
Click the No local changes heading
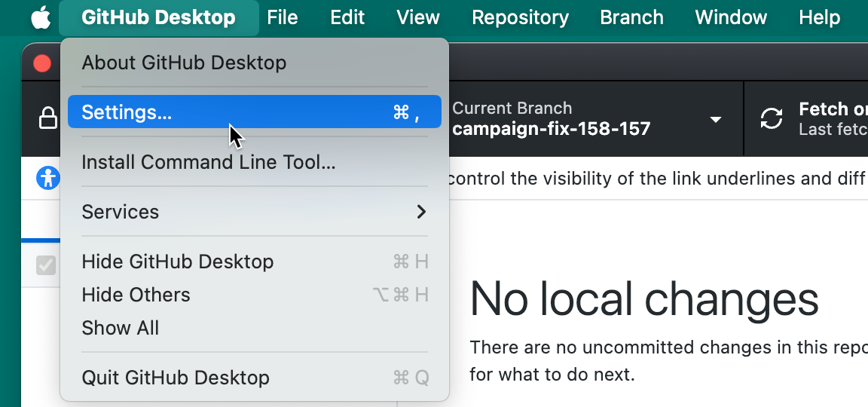[643, 299]
